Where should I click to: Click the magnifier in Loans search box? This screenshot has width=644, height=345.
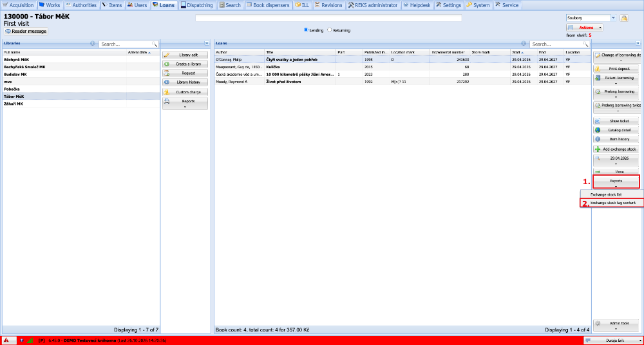pos(585,44)
